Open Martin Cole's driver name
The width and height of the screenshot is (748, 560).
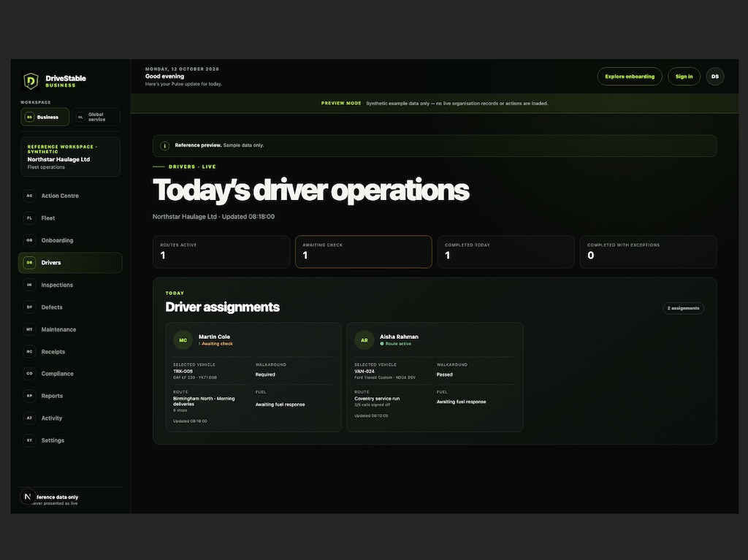pyautogui.click(x=214, y=337)
